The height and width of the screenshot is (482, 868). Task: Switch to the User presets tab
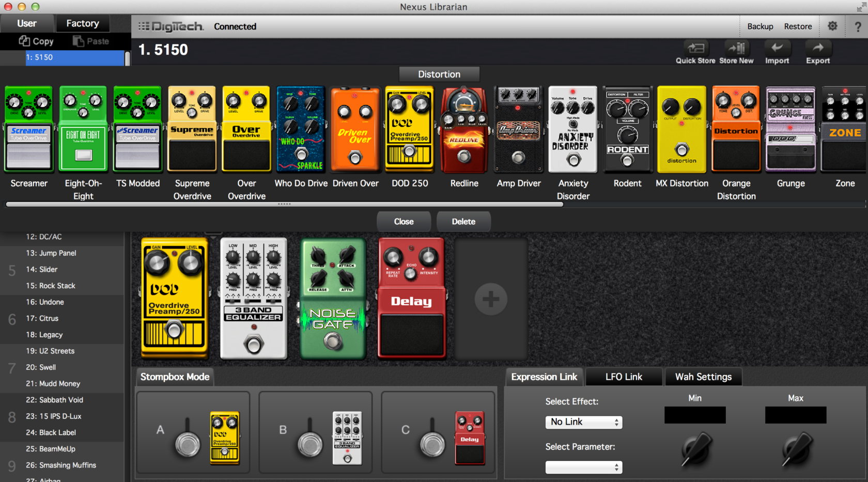27,23
